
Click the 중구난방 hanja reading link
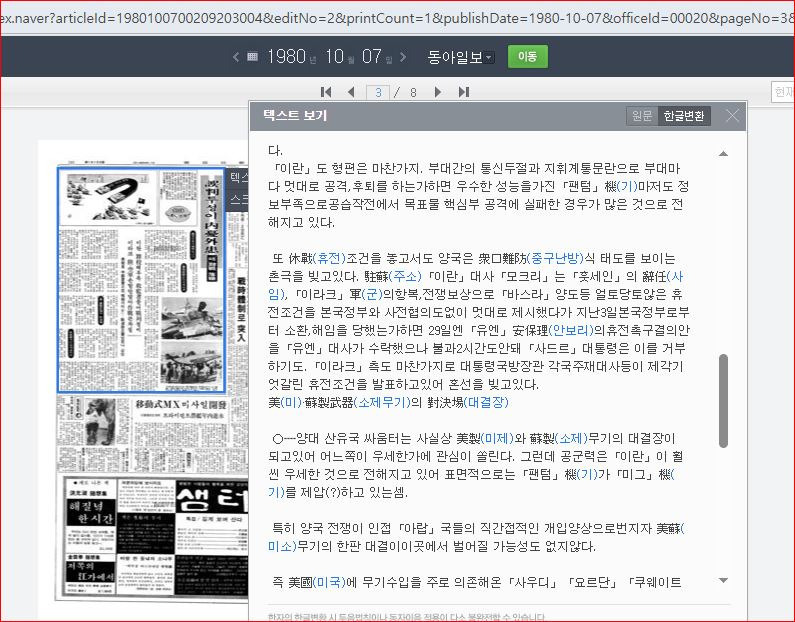(x=555, y=259)
